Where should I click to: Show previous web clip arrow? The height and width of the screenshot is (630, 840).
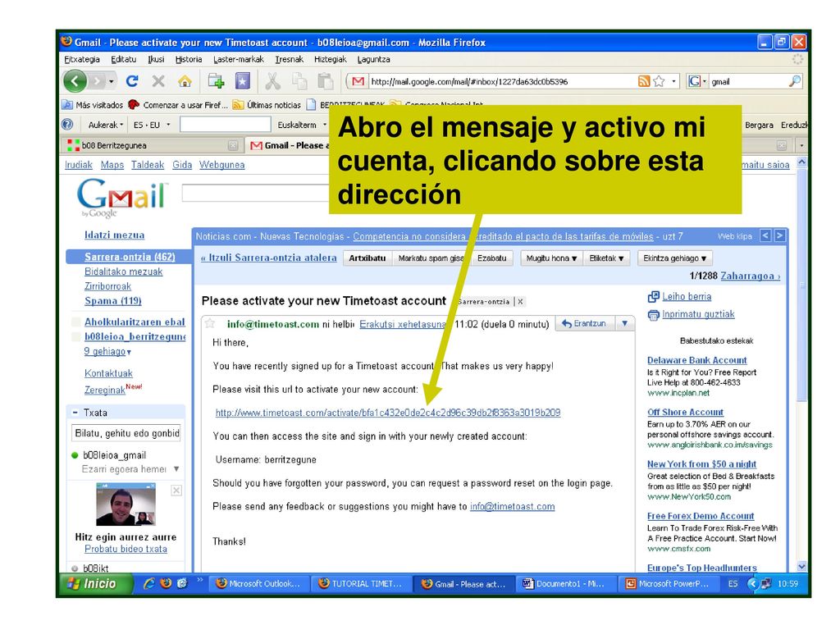[x=766, y=235]
